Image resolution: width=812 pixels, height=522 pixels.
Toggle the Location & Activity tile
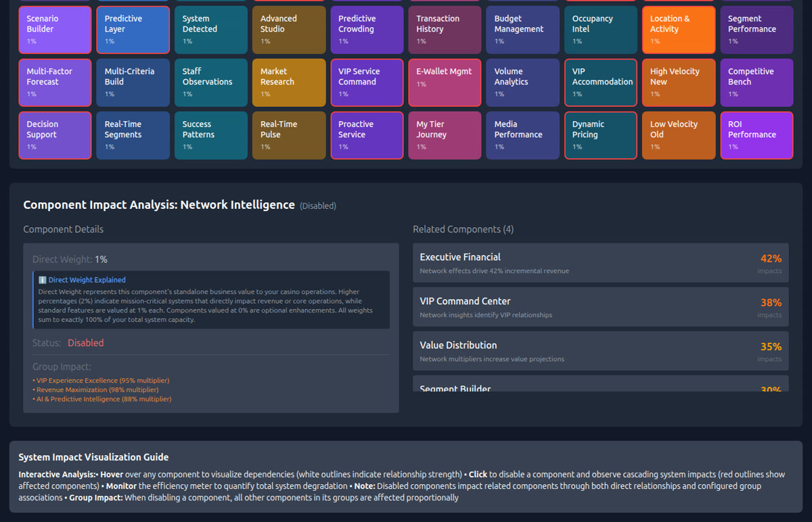678,30
